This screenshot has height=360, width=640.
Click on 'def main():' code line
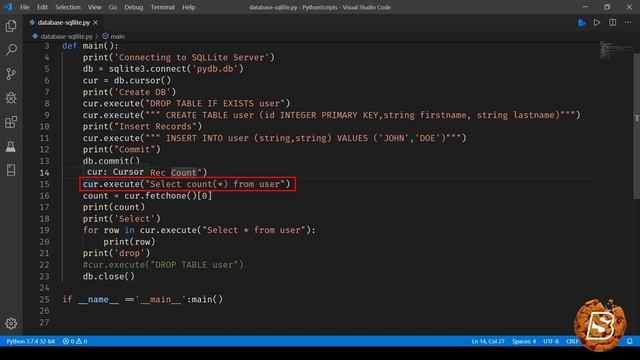90,46
